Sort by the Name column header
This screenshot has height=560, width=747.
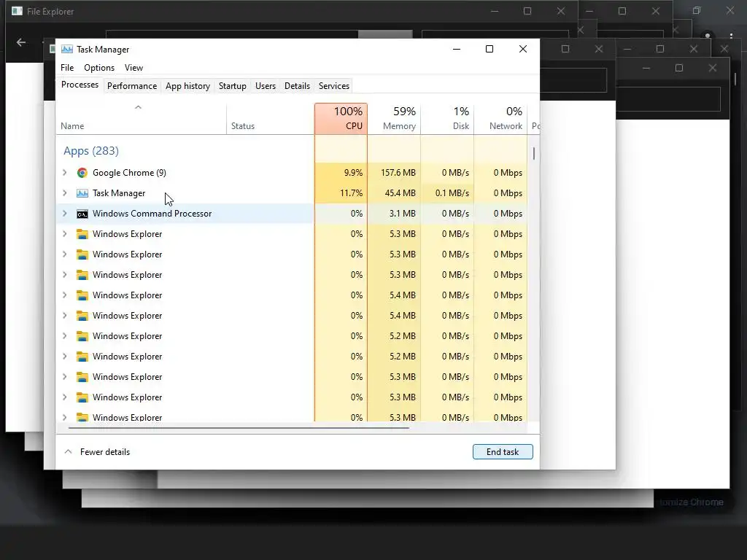tap(141, 119)
